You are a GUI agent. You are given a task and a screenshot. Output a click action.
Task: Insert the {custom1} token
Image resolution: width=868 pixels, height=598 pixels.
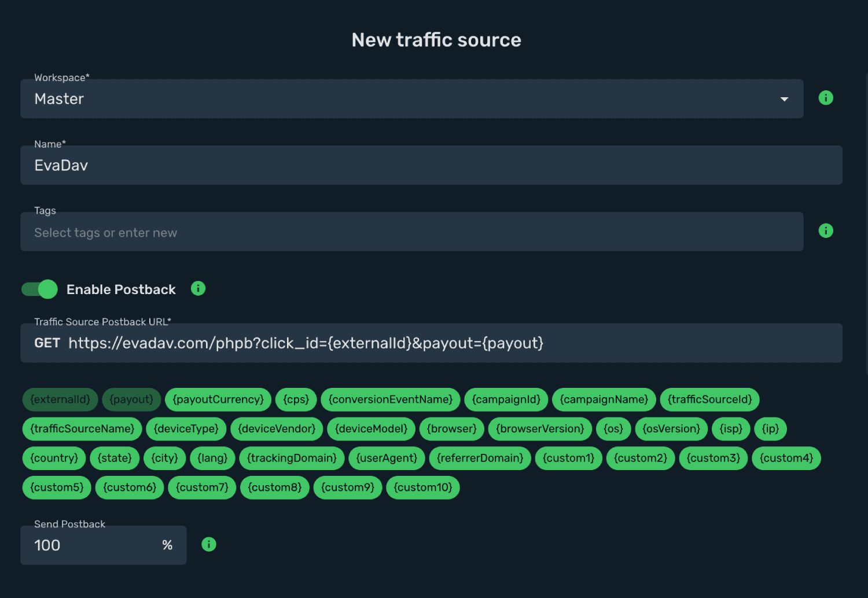click(x=569, y=458)
